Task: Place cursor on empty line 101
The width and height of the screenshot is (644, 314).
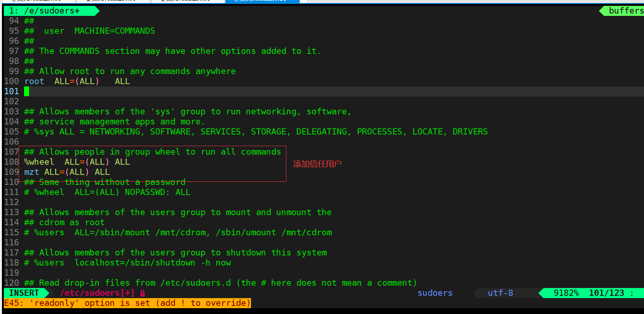Action: pyautogui.click(x=334, y=91)
